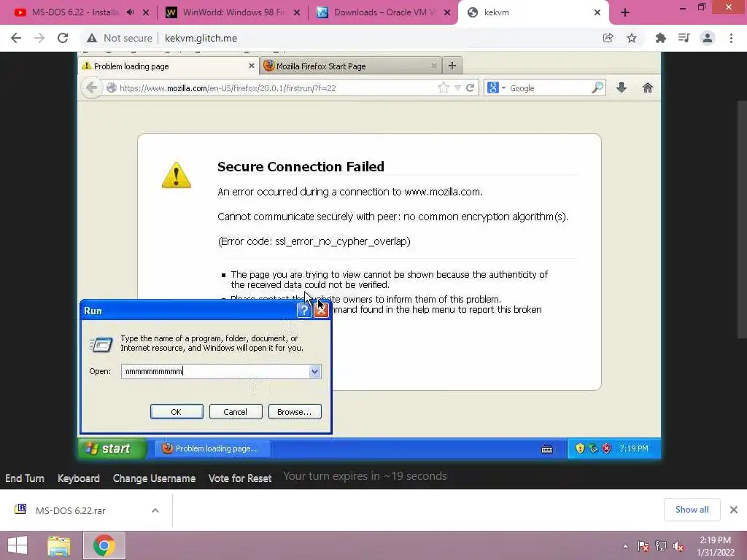This screenshot has height=560, width=747.
Task: Open the 2:19 PM clock and date
Action: click(x=716, y=546)
